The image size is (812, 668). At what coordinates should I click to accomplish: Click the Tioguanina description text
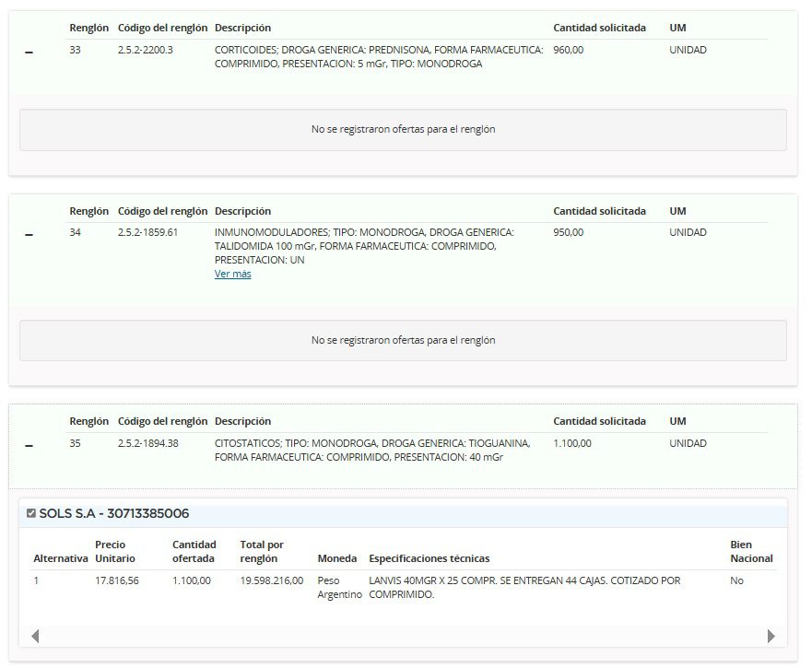click(371, 450)
